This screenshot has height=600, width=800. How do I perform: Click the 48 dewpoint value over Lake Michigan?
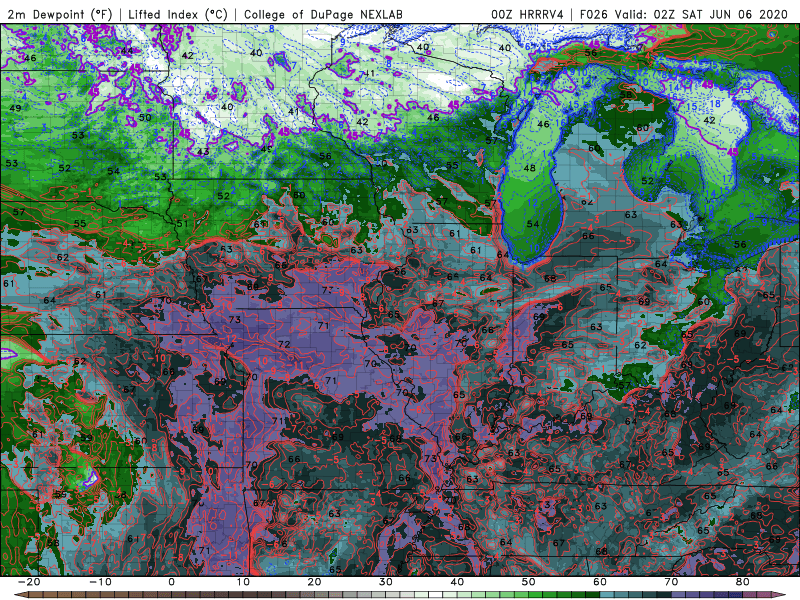click(530, 168)
